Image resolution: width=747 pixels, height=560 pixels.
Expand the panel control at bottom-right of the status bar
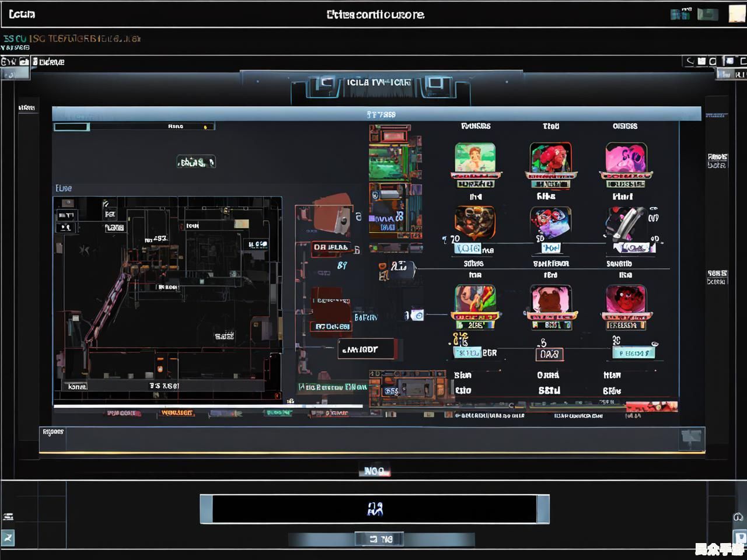click(692, 439)
